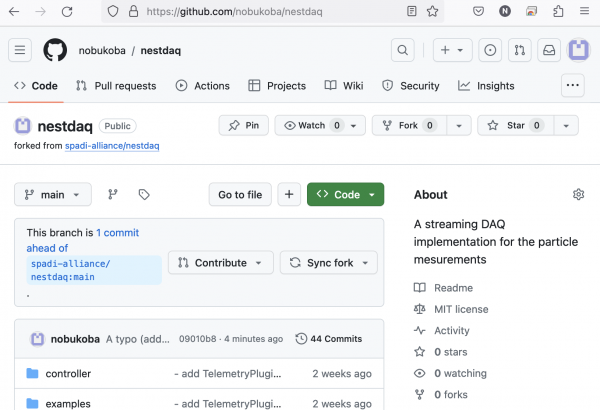This screenshot has width=600, height=410.
Task: Open the create new plus dropdown
Action: tap(452, 50)
